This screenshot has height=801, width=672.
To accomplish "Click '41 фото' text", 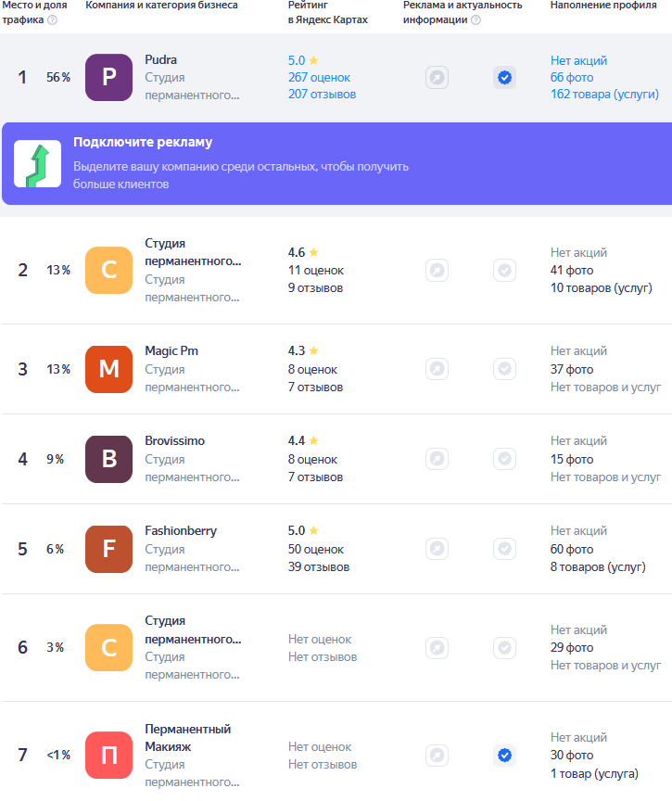I will point(572,270).
